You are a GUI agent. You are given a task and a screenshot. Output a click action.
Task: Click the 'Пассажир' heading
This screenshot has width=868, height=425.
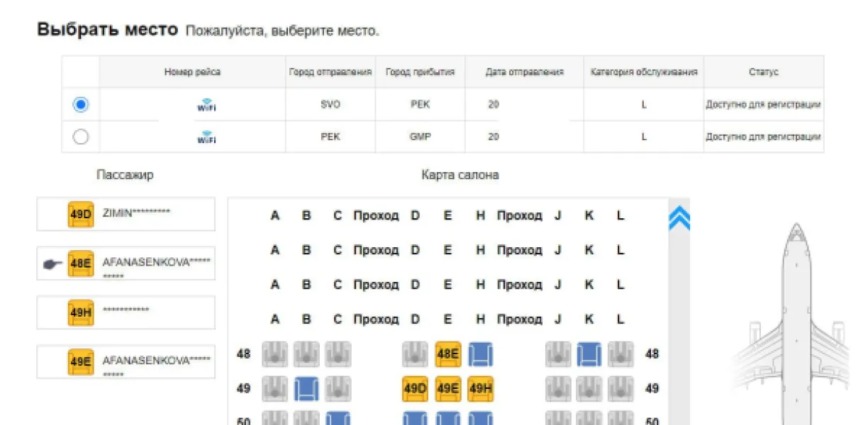(x=125, y=175)
